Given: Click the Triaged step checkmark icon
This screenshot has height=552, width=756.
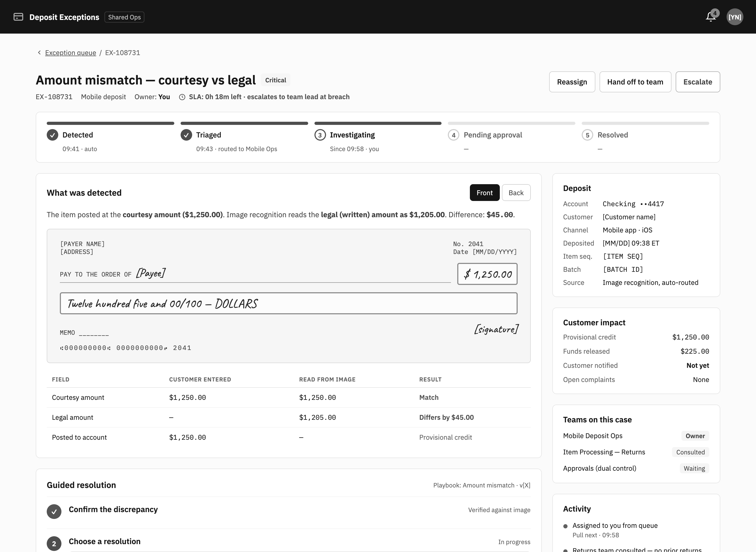Looking at the screenshot, I should [186, 135].
